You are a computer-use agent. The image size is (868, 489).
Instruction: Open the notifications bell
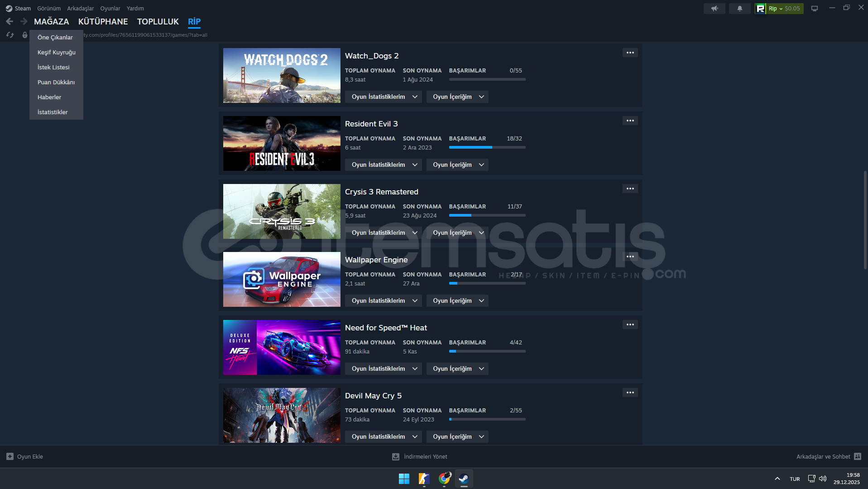740,9
